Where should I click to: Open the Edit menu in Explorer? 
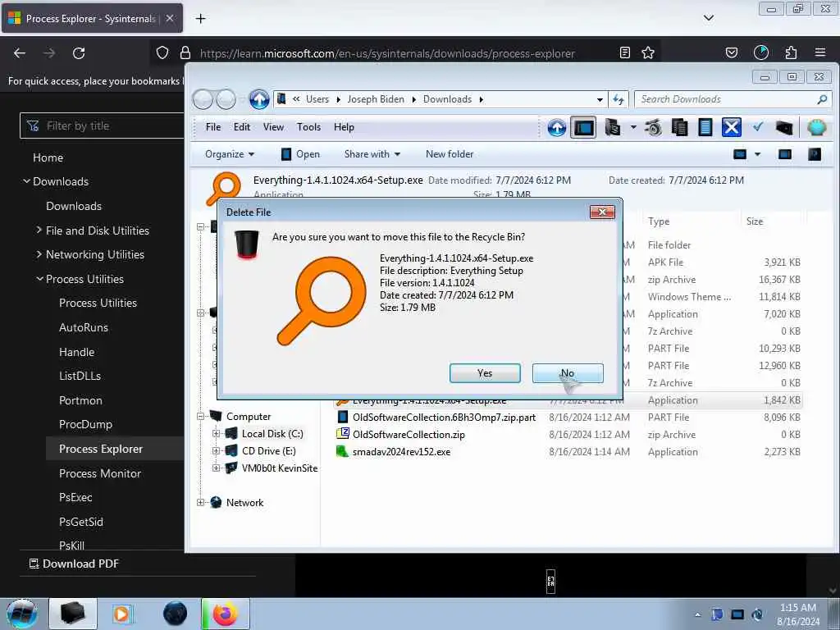pos(242,127)
